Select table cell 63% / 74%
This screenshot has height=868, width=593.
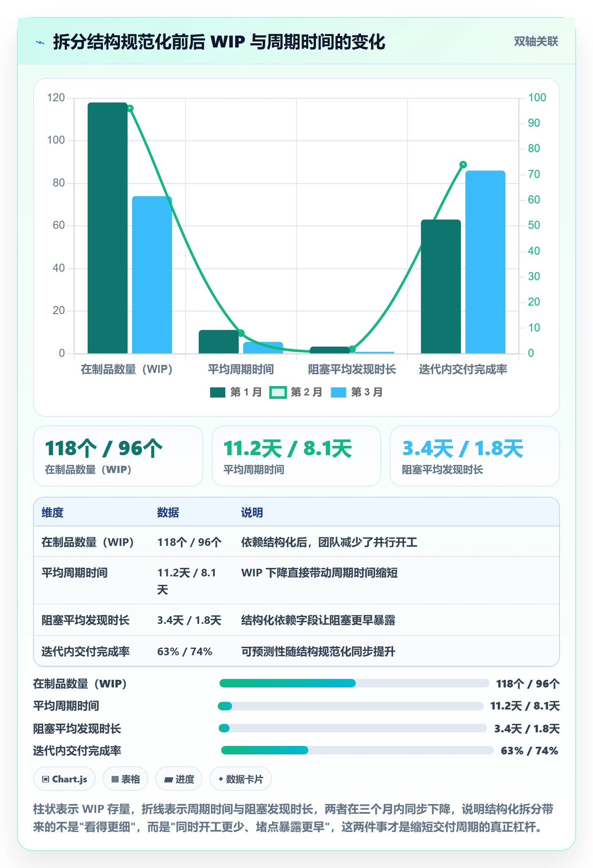185,651
